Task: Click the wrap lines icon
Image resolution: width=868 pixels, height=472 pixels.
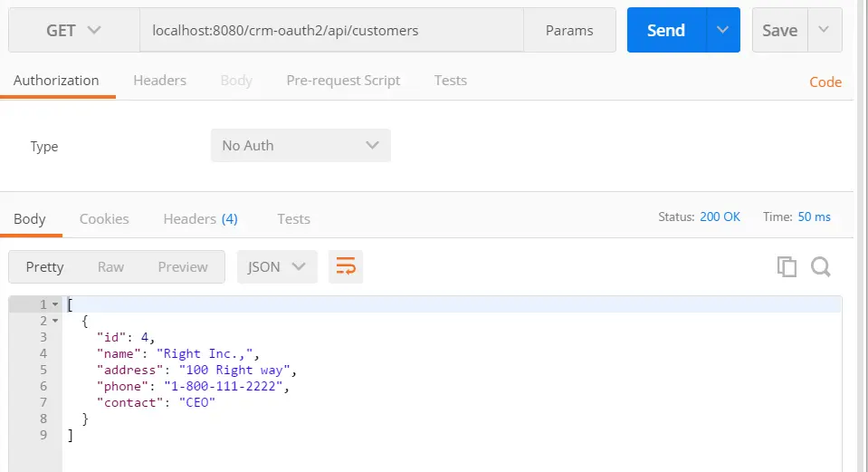Action: 346,266
